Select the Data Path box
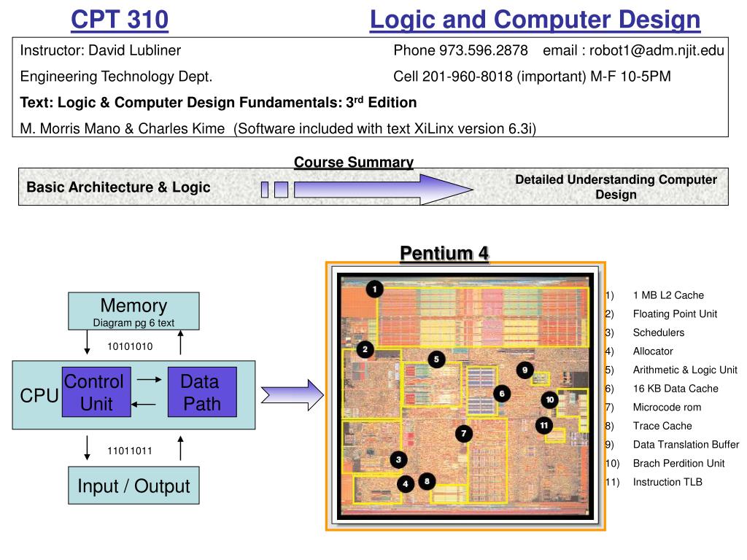 tap(202, 392)
